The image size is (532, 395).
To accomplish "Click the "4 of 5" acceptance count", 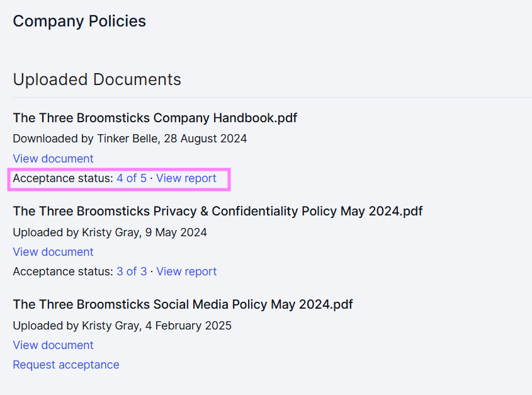I will [131, 178].
